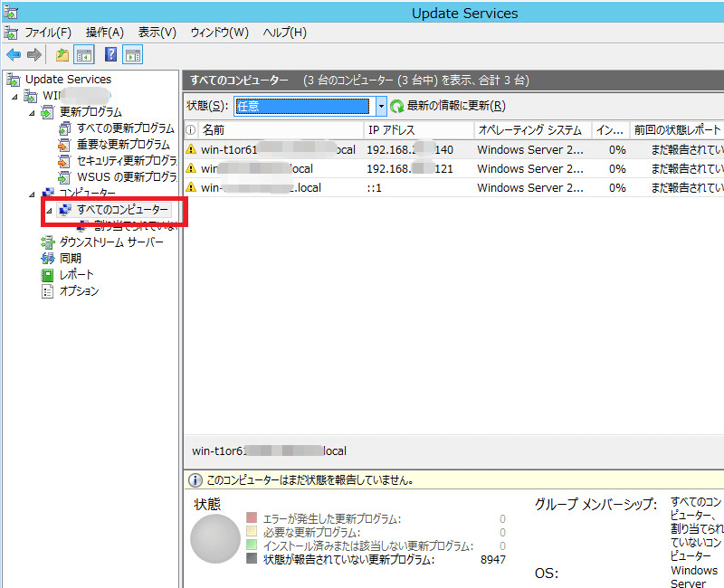The width and height of the screenshot is (724, 588).
Task: Click the このコンピューターはまだ状態を報告していません message
Action: coord(310,480)
